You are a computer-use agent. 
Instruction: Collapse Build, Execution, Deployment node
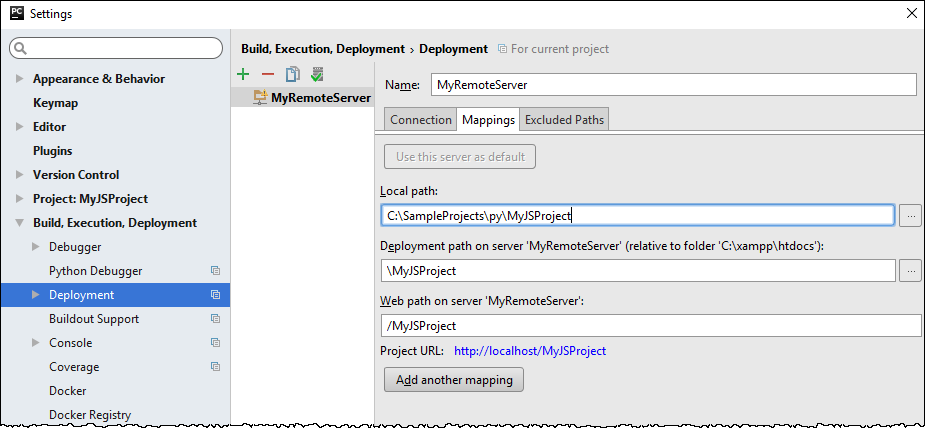(19, 223)
